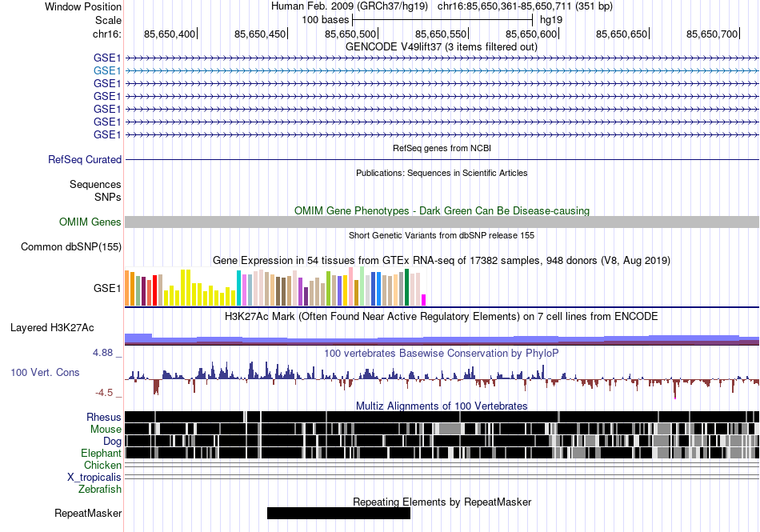Click Publications: Sequences in Scientific Articles title

[442, 173]
